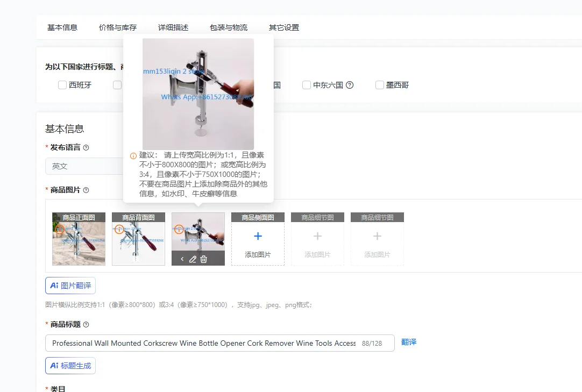The image size is (582, 392).
Task: Click help icon next to 中东六国
Action: point(350,85)
